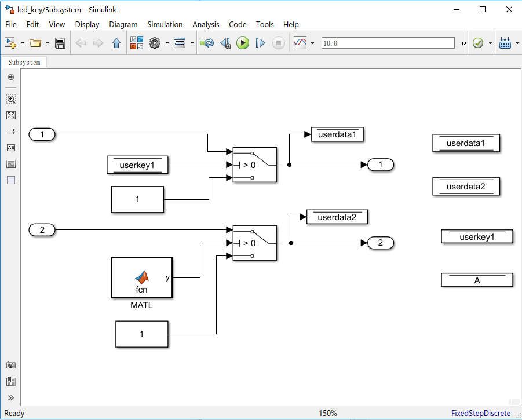Screen dimensions: 522x420
Task: Click FixedStepDiscrete solver link
Action: (x=481, y=414)
